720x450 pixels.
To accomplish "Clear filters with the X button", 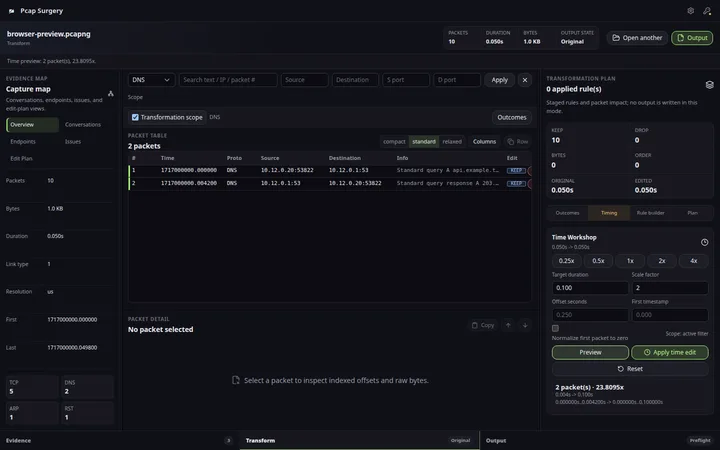I will [x=525, y=80].
